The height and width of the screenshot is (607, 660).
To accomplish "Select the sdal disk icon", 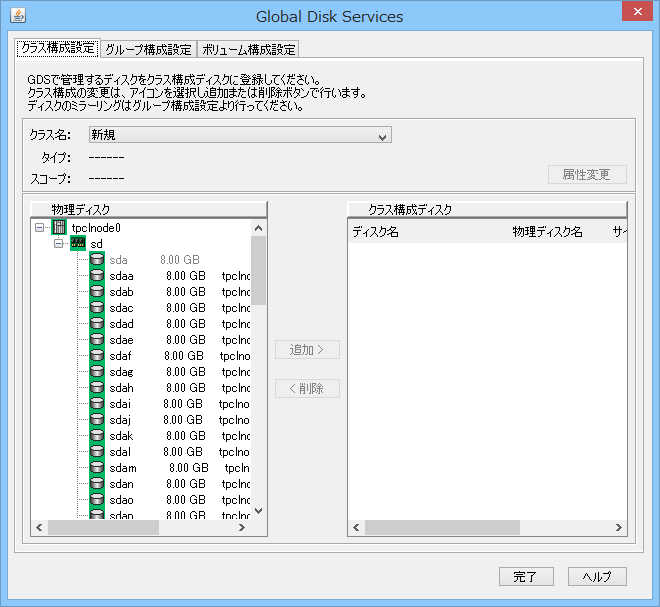I will click(x=97, y=451).
